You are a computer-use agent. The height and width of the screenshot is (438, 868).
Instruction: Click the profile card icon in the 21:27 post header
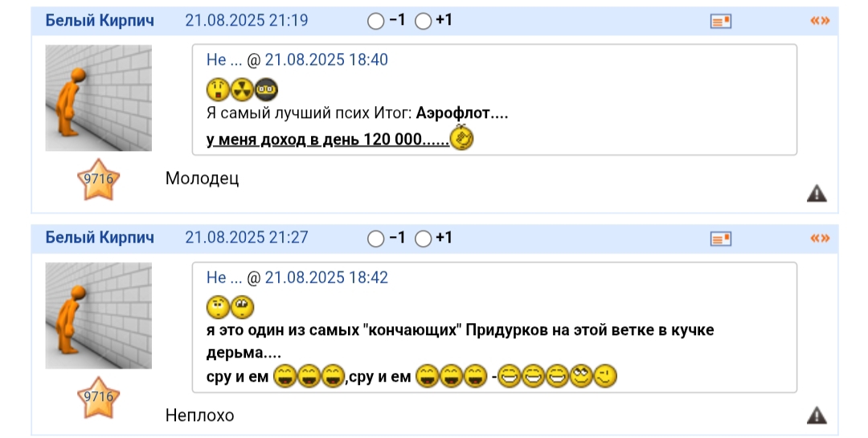[721, 239]
